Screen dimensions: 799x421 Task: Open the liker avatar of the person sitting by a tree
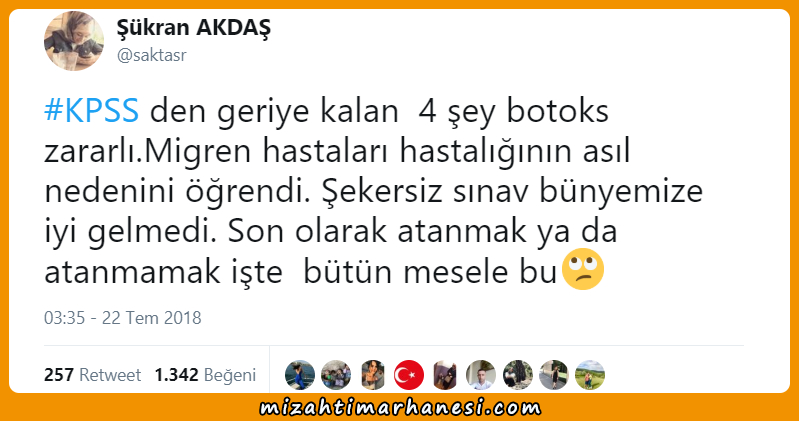[x=518, y=375]
